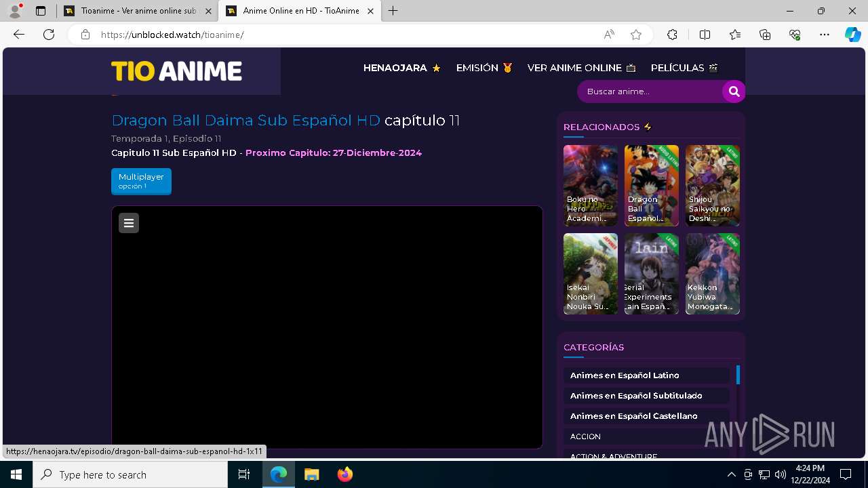The image size is (868, 488).
Task: Open the video player hamburger menu
Action: tap(129, 223)
